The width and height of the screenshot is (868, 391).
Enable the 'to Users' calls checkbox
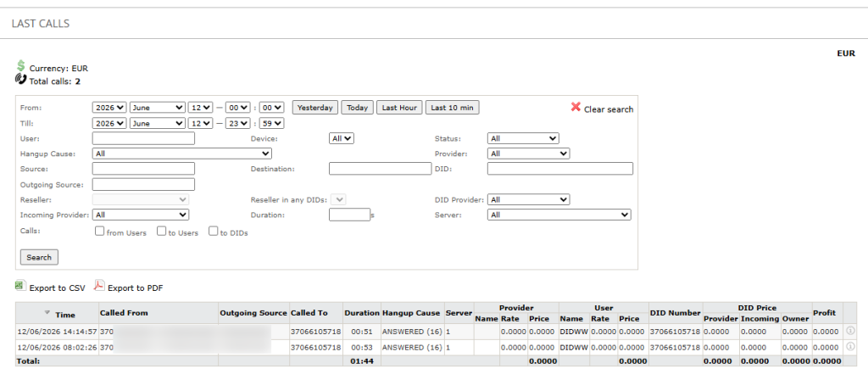[x=161, y=232]
